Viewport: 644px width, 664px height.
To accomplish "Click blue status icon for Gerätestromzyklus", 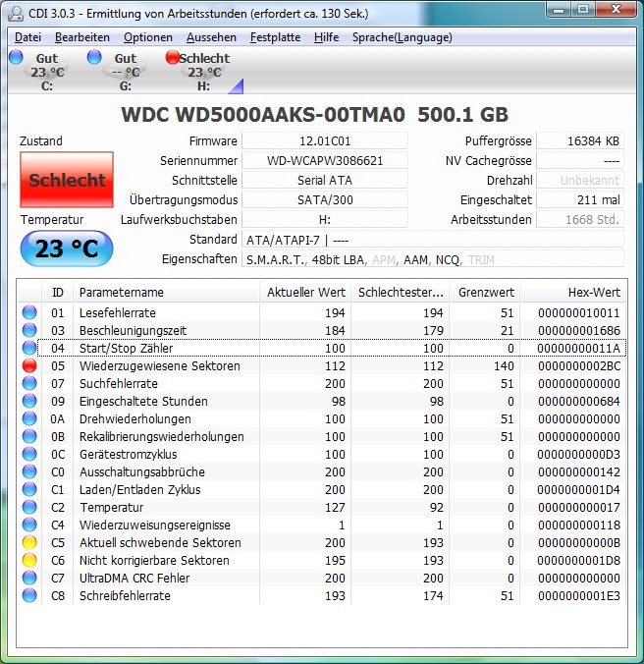I will pyautogui.click(x=29, y=455).
